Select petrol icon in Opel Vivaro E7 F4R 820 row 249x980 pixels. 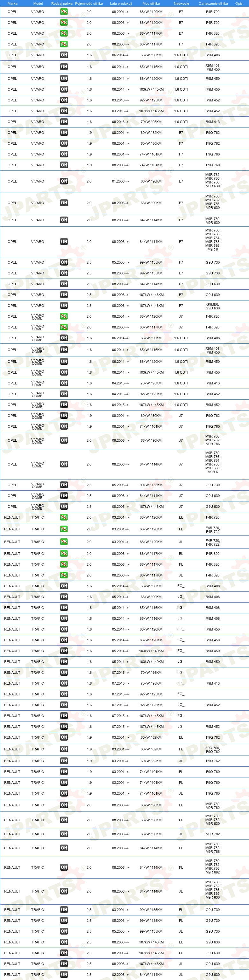(x=64, y=33)
